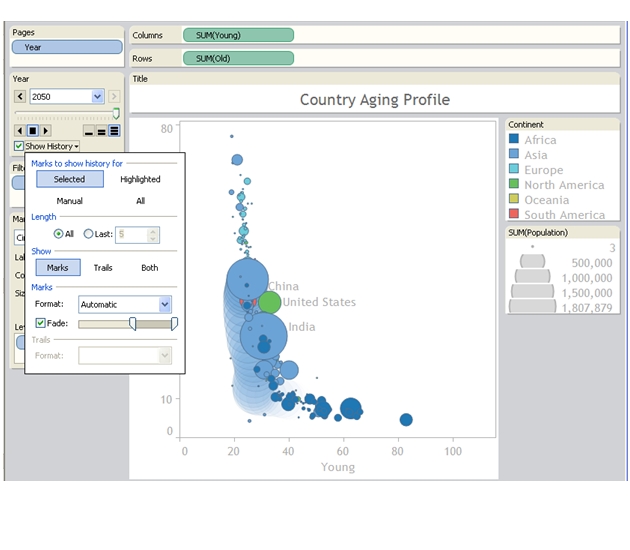Select the United States green bubble
Viewport: 630px width, 550px height.
pyautogui.click(x=269, y=302)
